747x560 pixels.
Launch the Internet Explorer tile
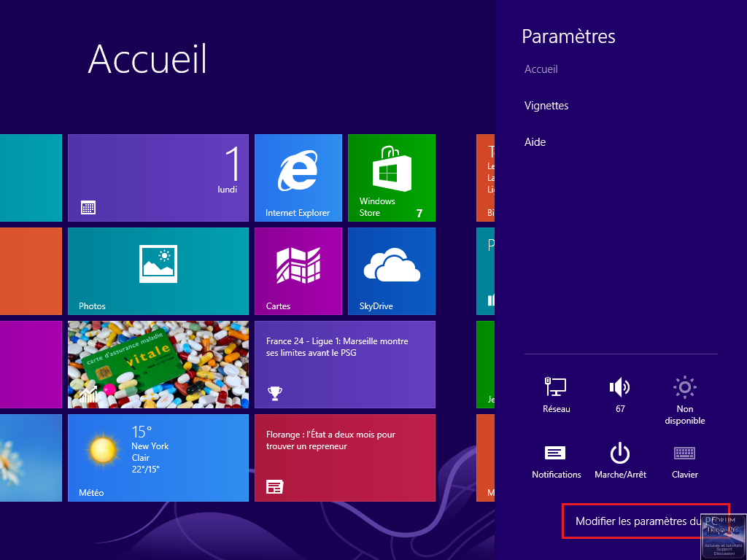pyautogui.click(x=298, y=177)
